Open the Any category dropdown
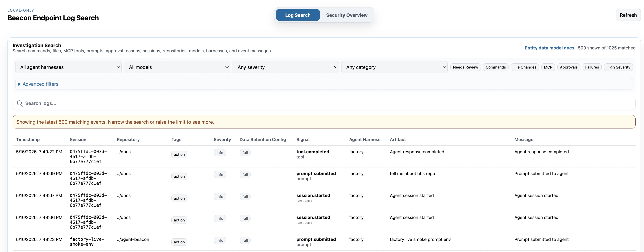This screenshot has height=252, width=644. pyautogui.click(x=394, y=67)
